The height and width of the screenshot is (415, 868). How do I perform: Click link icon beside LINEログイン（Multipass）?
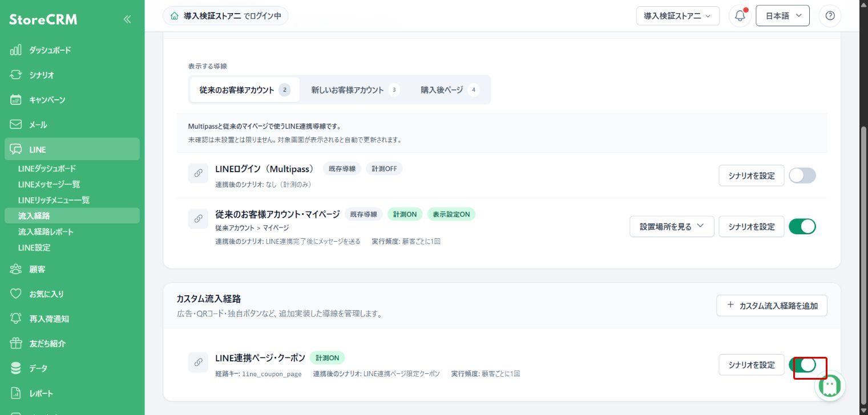[198, 173]
